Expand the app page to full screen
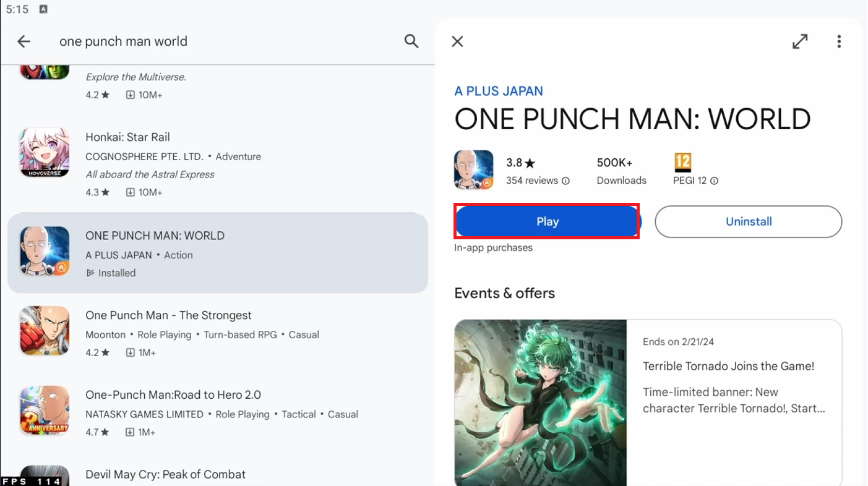This screenshot has width=868, height=486. [x=800, y=41]
